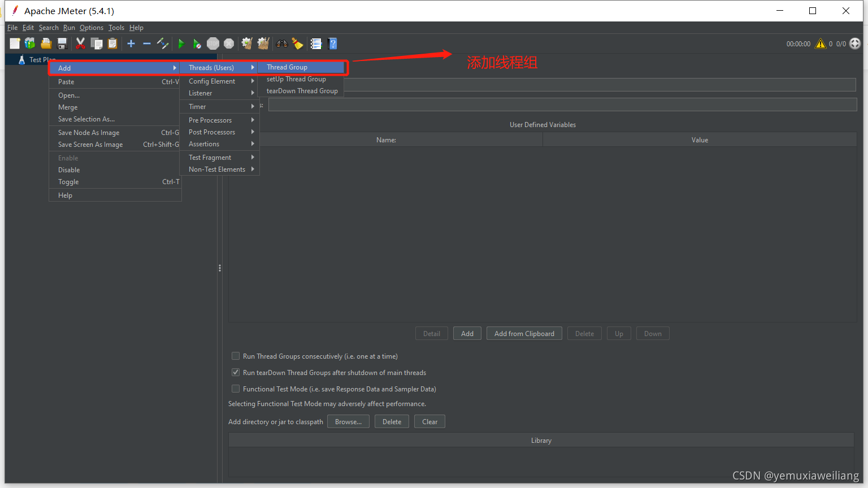The image size is (868, 488).
Task: Expand the Non-Test Elements submenu
Action: 219,169
